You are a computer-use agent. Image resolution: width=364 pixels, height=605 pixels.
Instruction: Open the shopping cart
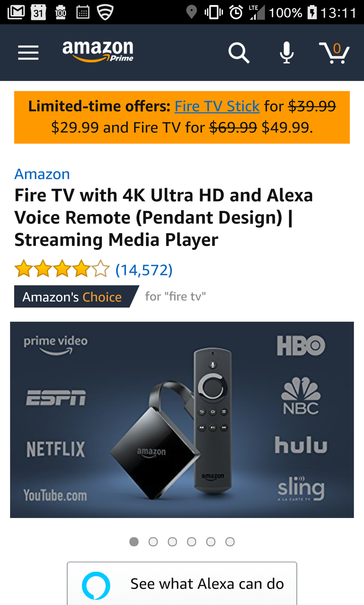334,53
